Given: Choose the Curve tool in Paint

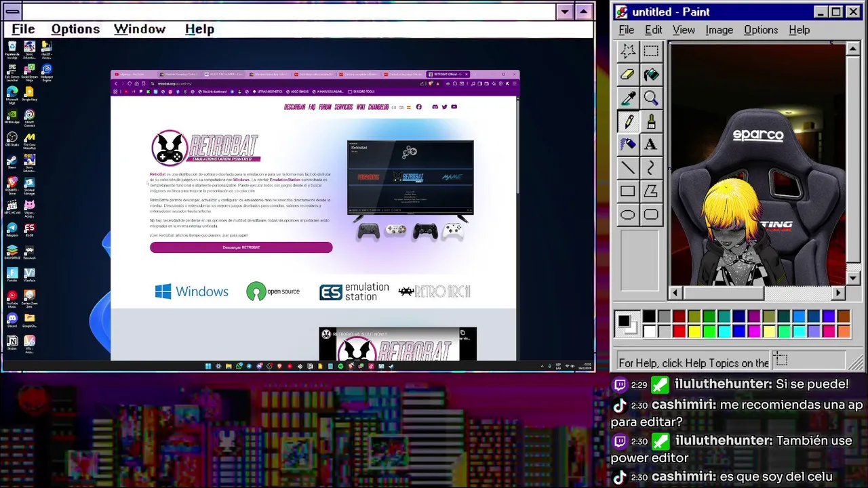Looking at the screenshot, I should 651,167.
